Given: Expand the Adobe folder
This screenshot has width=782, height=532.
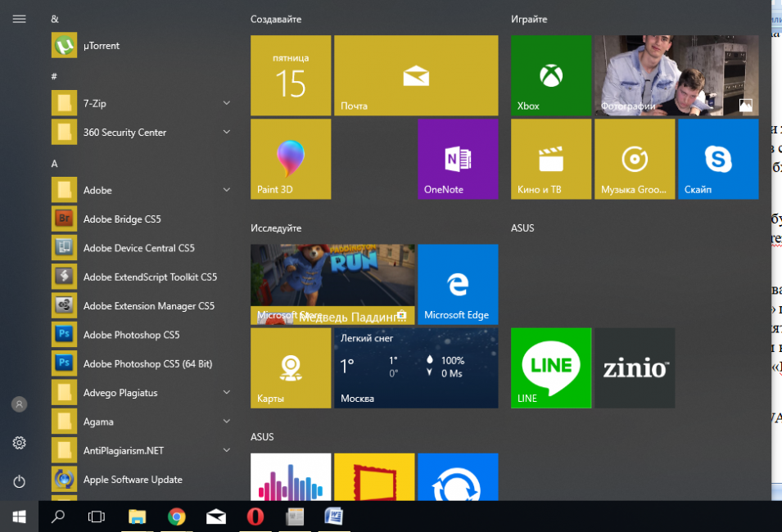Looking at the screenshot, I should (x=141, y=190).
